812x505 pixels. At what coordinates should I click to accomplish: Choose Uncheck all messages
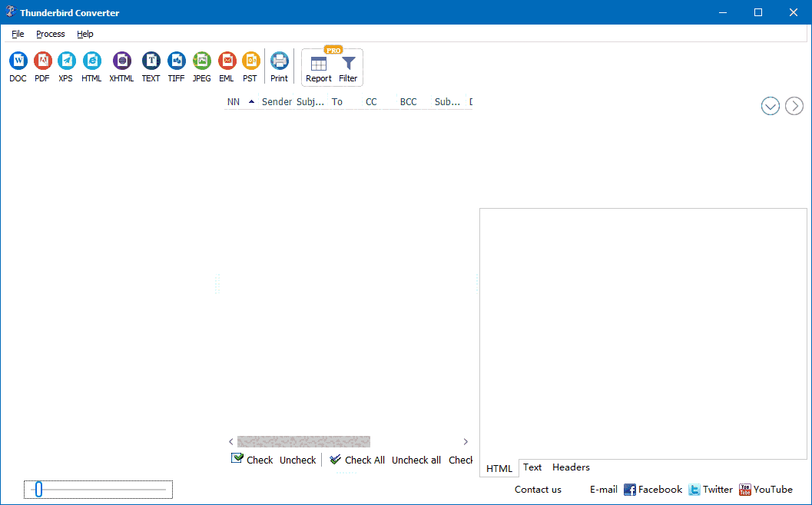tap(416, 460)
